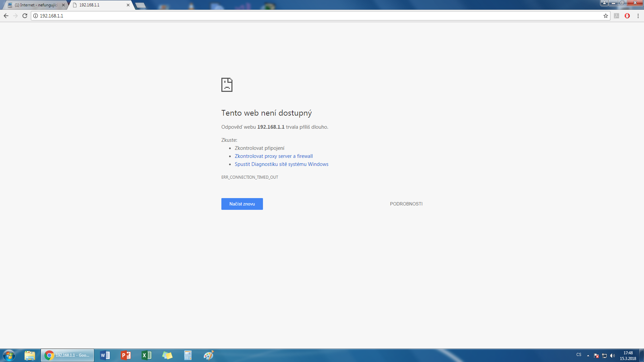Click the site information icon in address bar
The height and width of the screenshot is (362, 644).
click(36, 16)
